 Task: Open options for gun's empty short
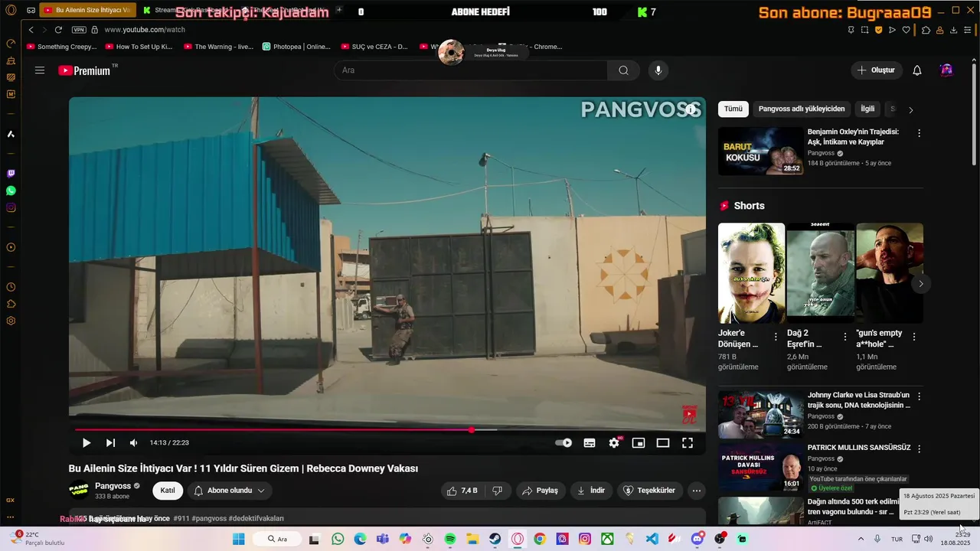click(x=914, y=337)
